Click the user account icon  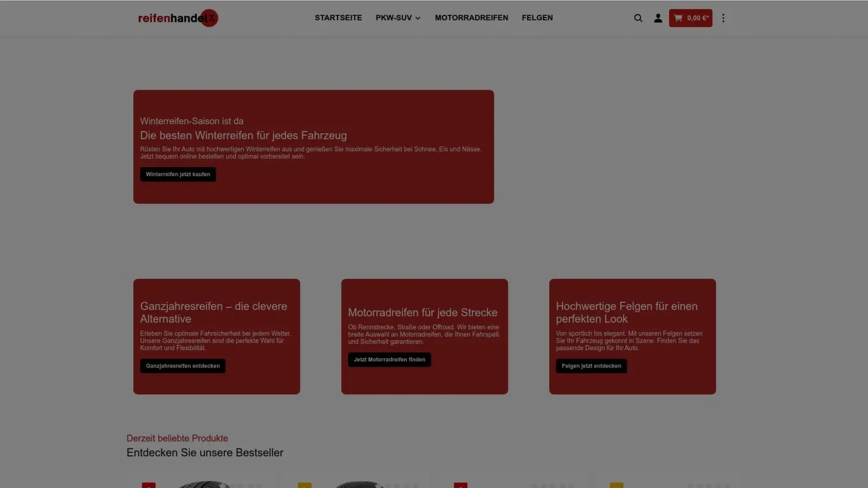[x=658, y=18]
